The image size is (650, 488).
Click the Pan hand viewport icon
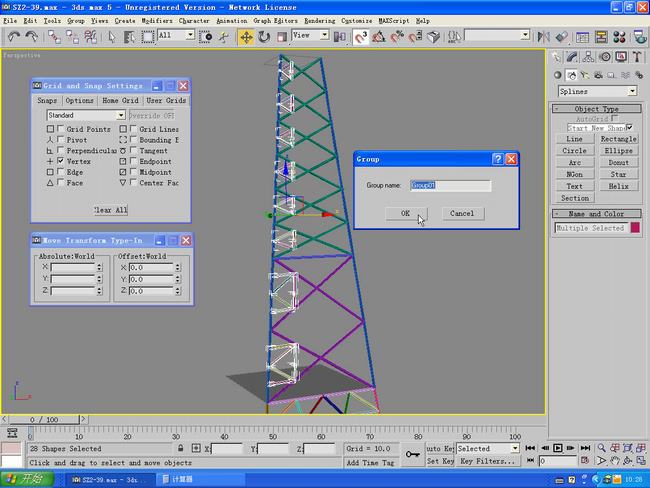click(x=614, y=460)
